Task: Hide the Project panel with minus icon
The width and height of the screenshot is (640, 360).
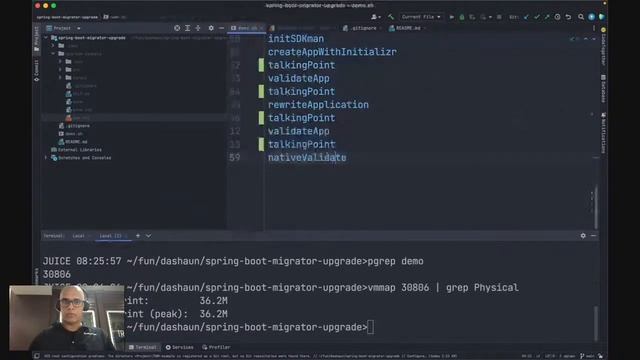Action: [221, 28]
